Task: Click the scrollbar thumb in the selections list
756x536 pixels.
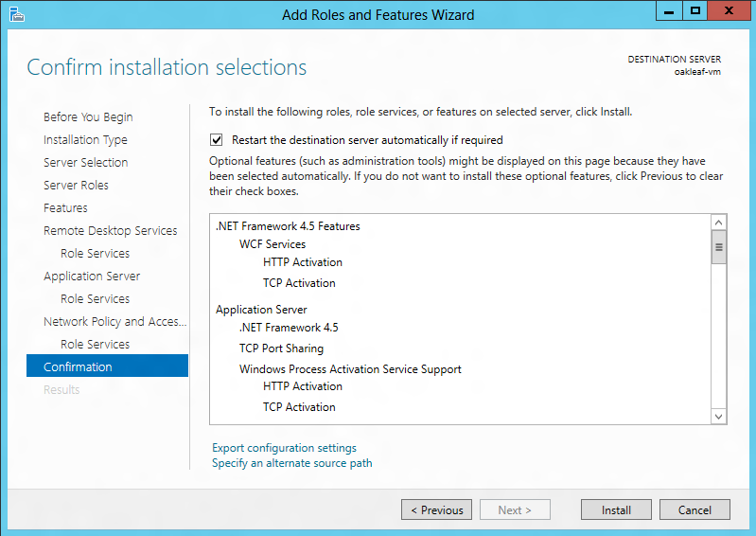Action: pos(718,247)
